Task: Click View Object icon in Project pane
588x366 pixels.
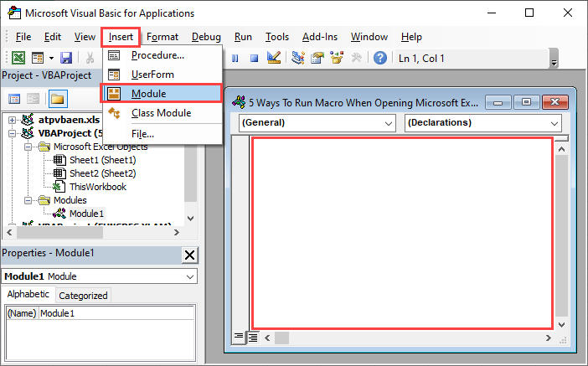Action: tap(33, 99)
